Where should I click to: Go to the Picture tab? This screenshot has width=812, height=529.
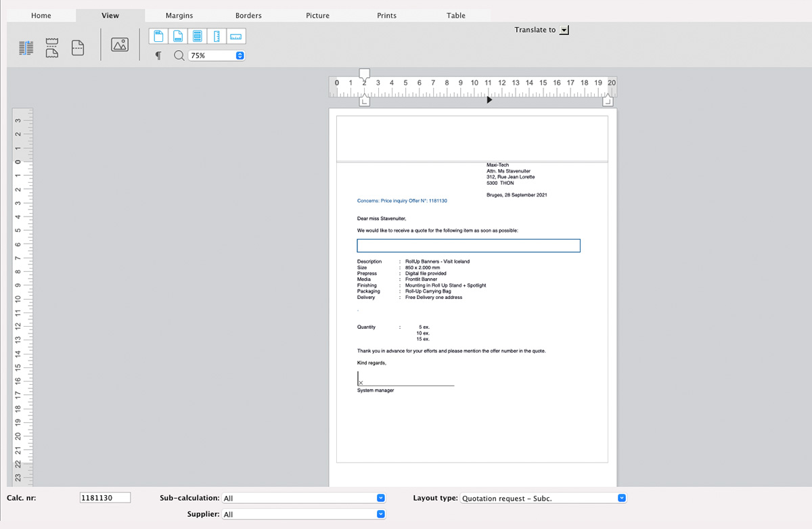pos(317,16)
